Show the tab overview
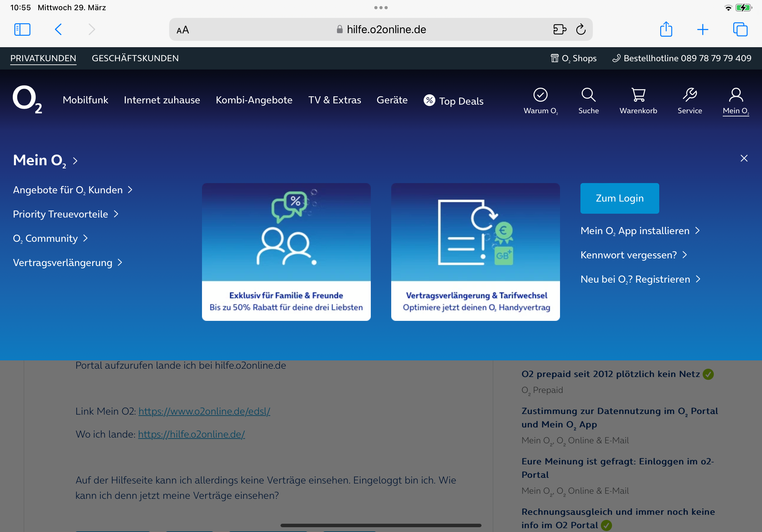The image size is (762, 532). coord(740,30)
